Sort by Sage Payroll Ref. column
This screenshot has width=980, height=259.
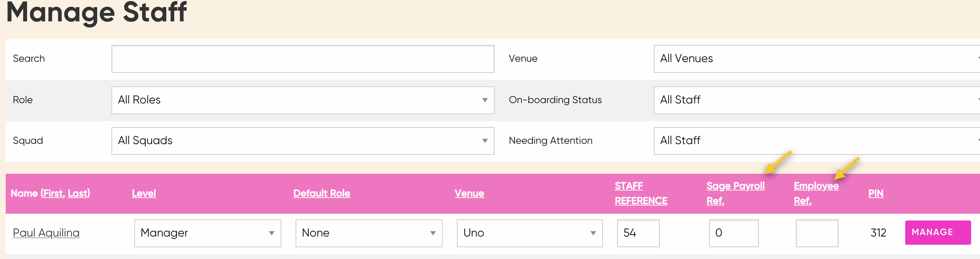coord(735,193)
